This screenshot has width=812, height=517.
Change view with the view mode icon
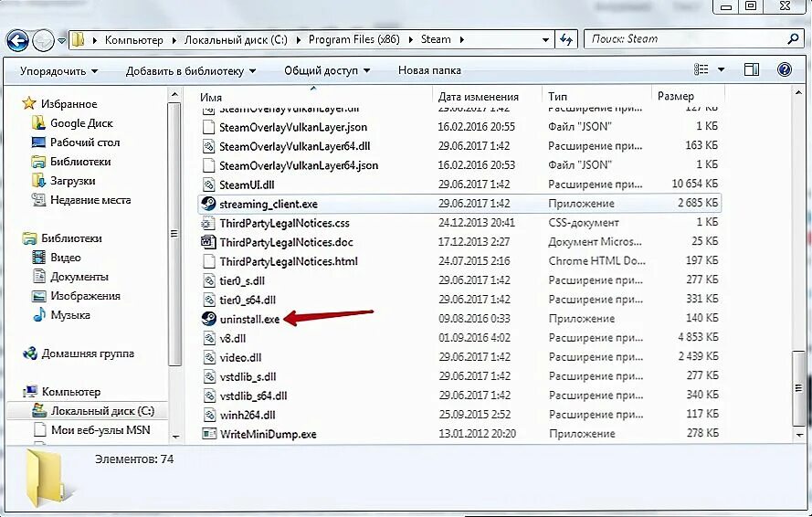coord(701,69)
